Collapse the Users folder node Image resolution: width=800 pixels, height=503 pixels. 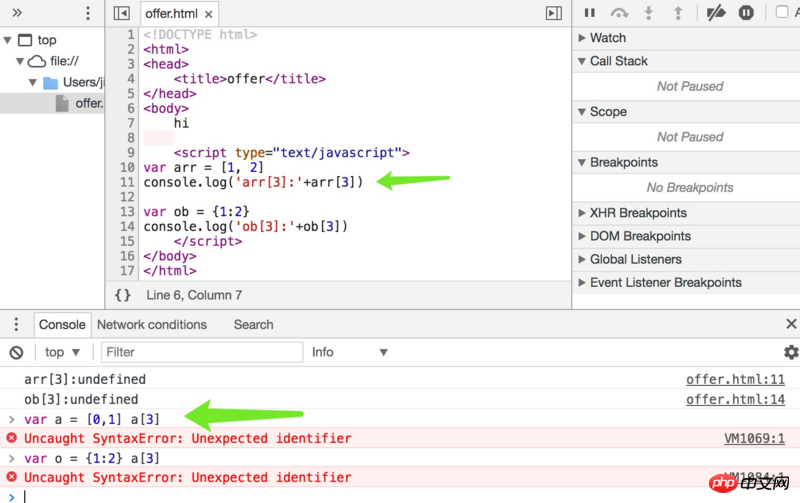33,82
